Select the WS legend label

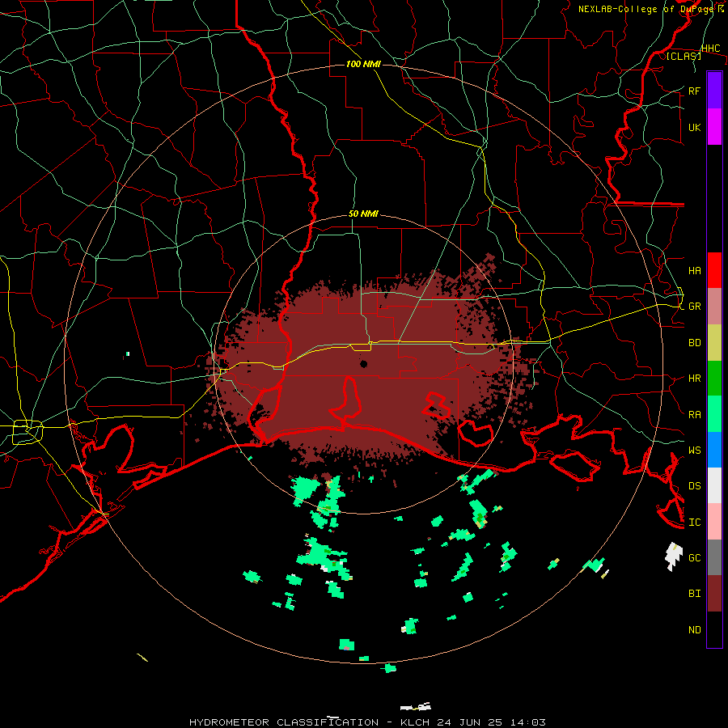(694, 451)
